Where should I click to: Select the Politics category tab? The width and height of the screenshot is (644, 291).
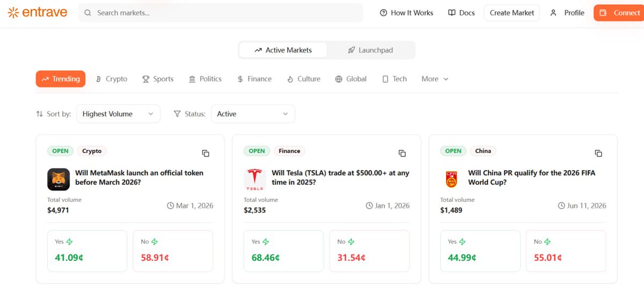[x=205, y=79]
